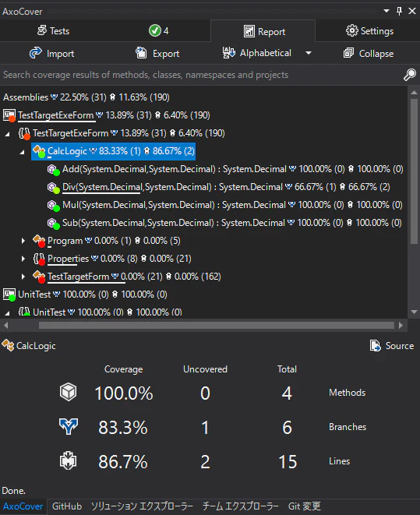Click the Done. status text
420x515 pixels.
14,491
